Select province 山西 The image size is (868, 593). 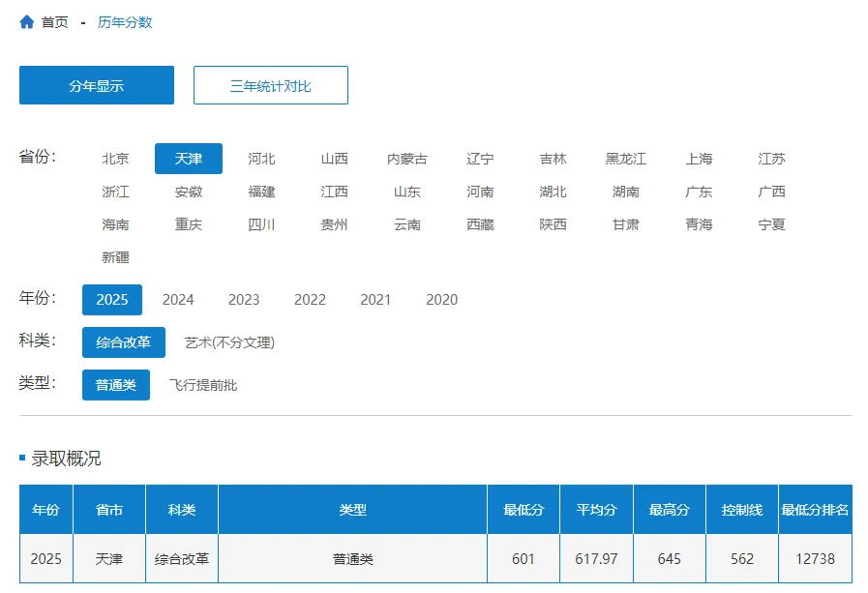point(335,159)
